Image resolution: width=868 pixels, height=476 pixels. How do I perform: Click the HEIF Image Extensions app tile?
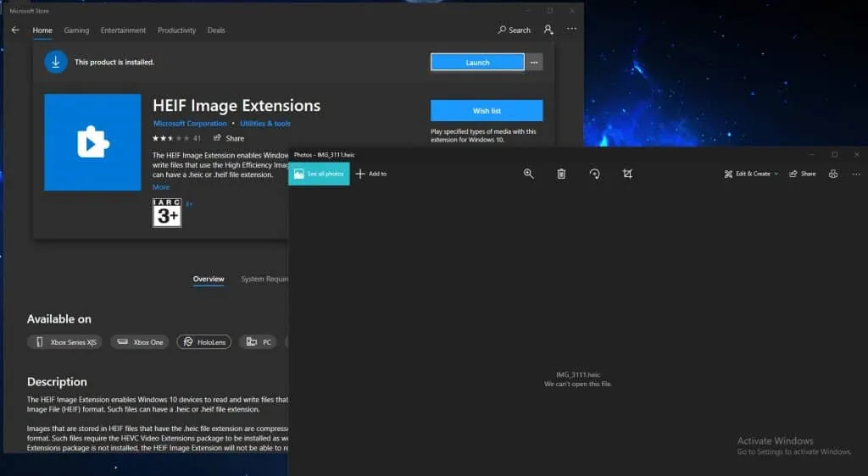92,142
